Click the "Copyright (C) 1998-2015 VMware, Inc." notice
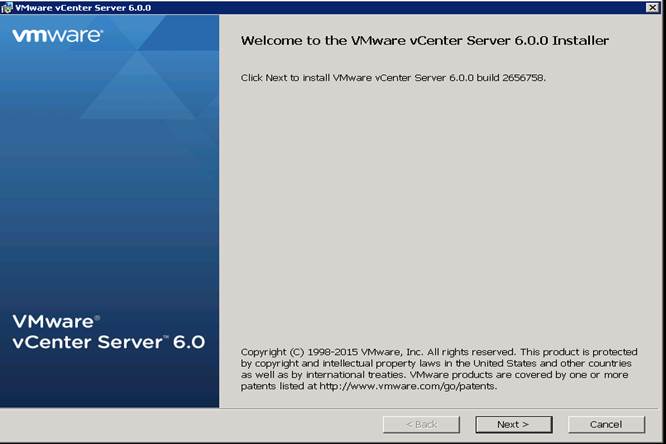 pos(439,369)
